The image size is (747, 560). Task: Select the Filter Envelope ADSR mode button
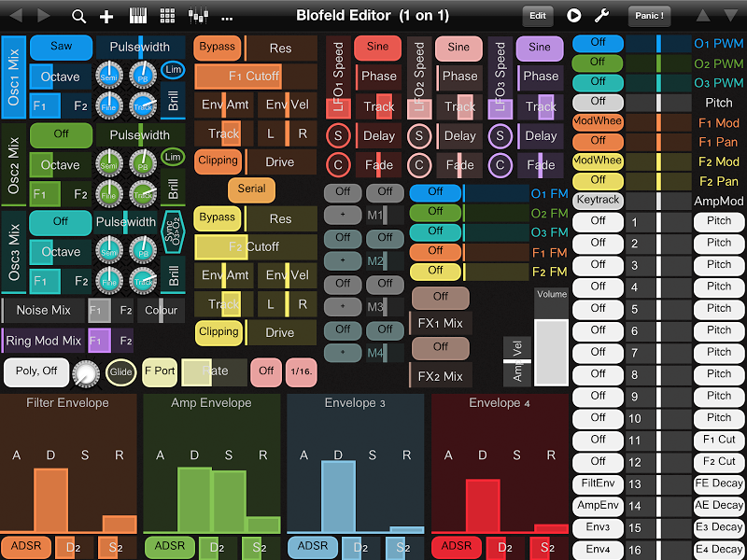[25, 547]
